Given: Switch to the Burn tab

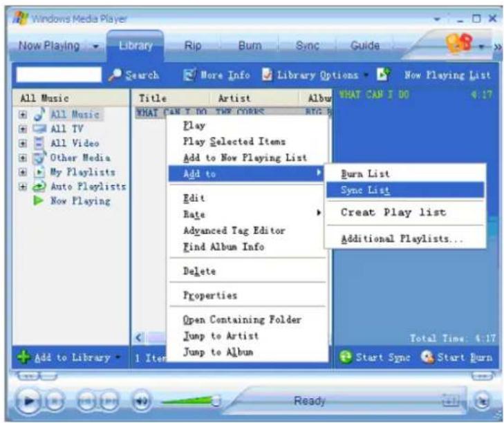Looking at the screenshot, I should (x=250, y=46).
